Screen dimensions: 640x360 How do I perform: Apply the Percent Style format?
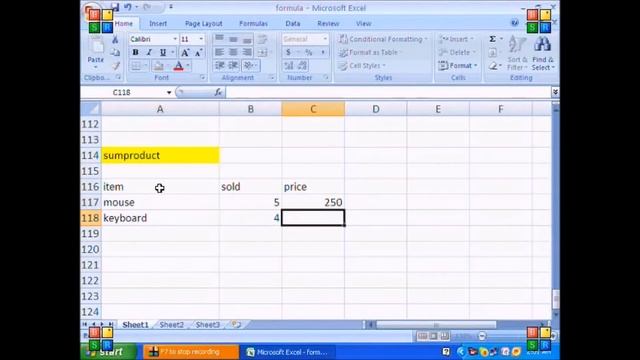(309, 52)
